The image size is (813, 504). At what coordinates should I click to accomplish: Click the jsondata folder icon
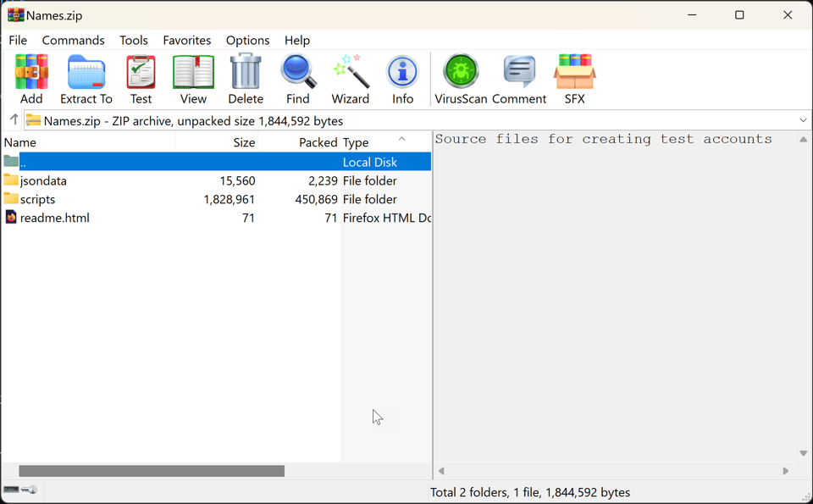tap(11, 180)
